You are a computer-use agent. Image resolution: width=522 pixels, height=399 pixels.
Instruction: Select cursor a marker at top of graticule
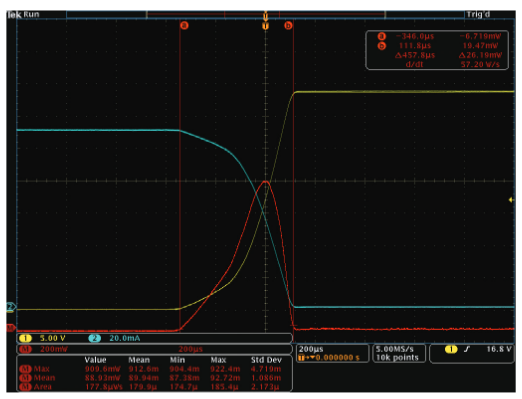tap(184, 25)
